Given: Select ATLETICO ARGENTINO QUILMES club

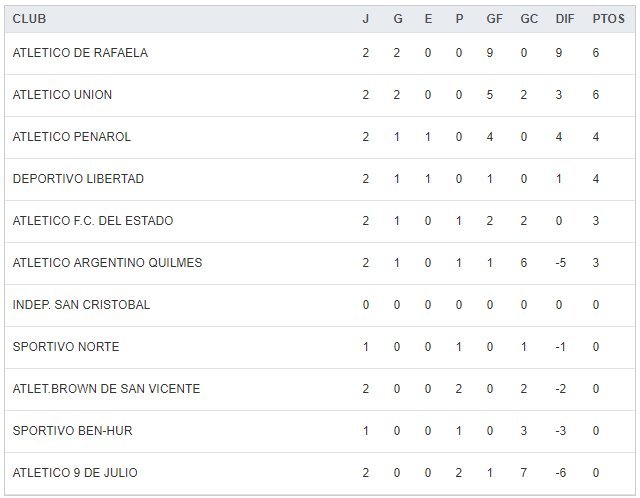Looking at the screenshot, I should pyautogui.click(x=107, y=263).
